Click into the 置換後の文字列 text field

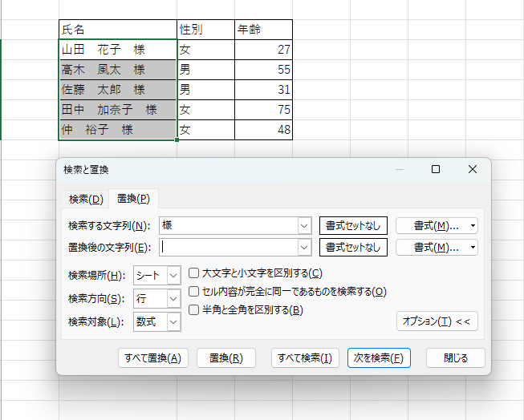(x=229, y=248)
